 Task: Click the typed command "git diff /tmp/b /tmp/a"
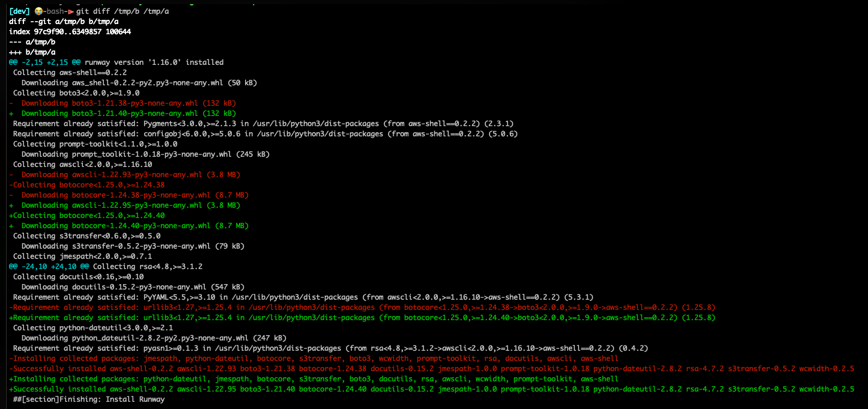(123, 11)
